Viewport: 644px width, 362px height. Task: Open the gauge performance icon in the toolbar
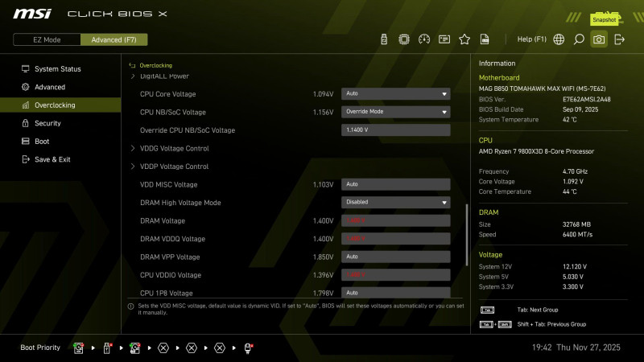pos(424,39)
